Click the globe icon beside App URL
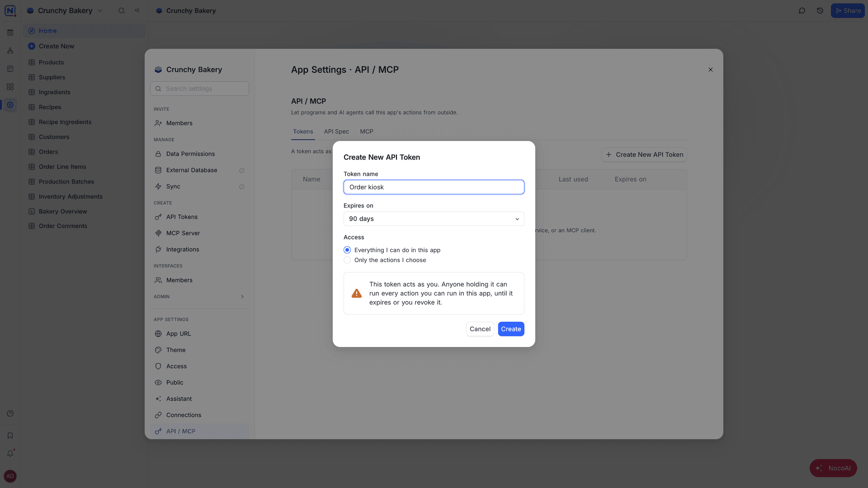The height and width of the screenshot is (488, 868). 158,334
